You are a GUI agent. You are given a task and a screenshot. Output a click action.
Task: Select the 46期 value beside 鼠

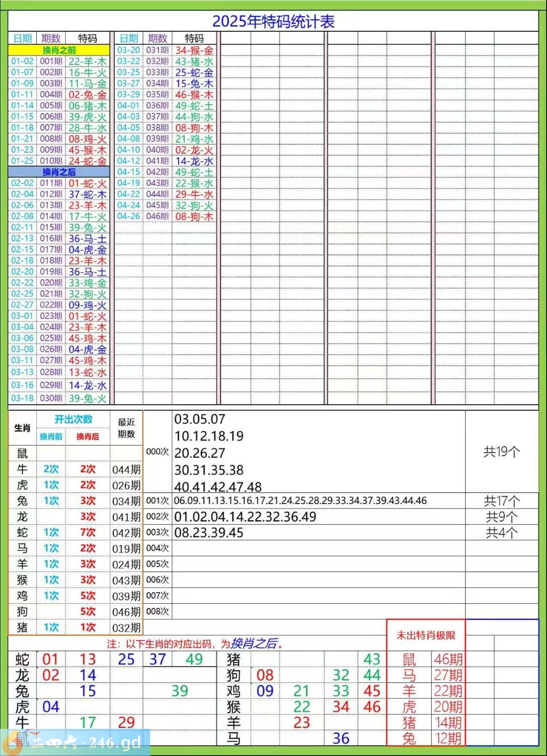(448, 659)
